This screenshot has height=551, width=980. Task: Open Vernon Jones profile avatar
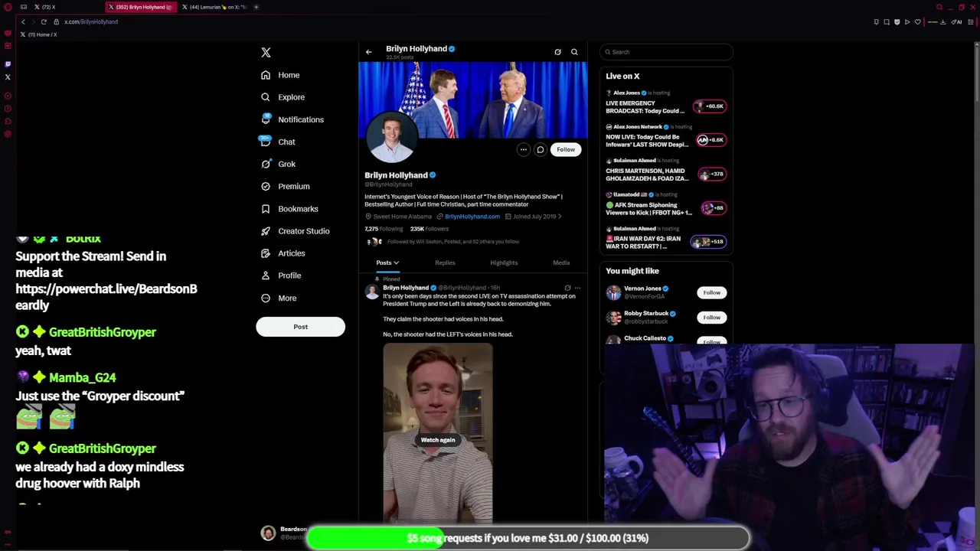pos(613,292)
